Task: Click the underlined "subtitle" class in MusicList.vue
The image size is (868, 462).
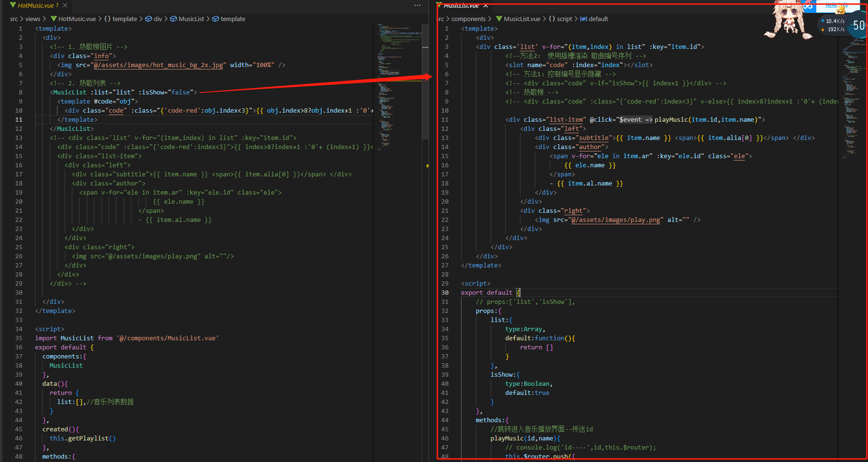Action: (x=594, y=138)
